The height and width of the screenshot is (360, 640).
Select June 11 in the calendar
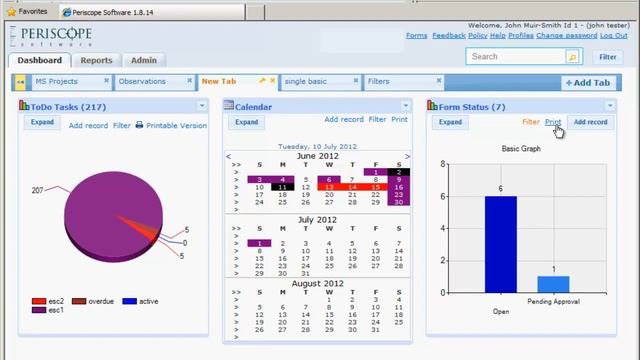(x=282, y=187)
